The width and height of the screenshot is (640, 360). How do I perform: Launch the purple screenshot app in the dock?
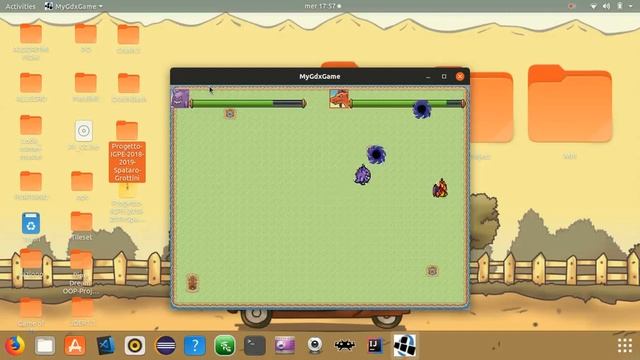285,345
